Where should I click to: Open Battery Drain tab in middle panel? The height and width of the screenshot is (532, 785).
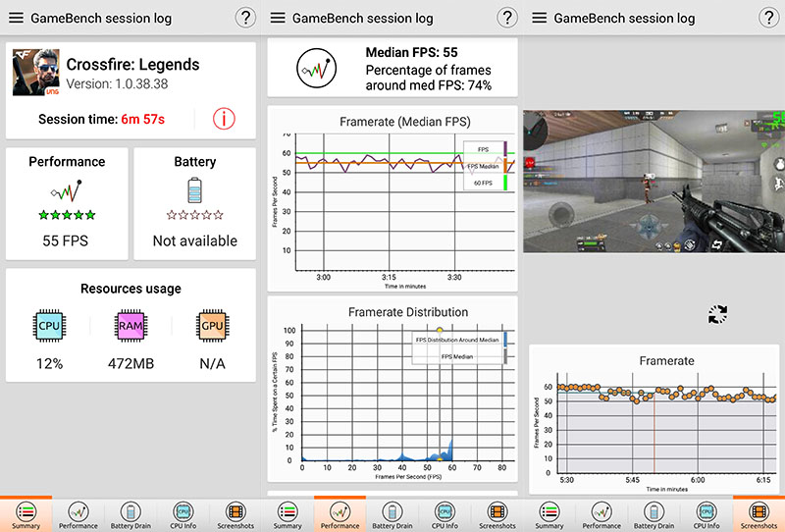click(x=392, y=515)
